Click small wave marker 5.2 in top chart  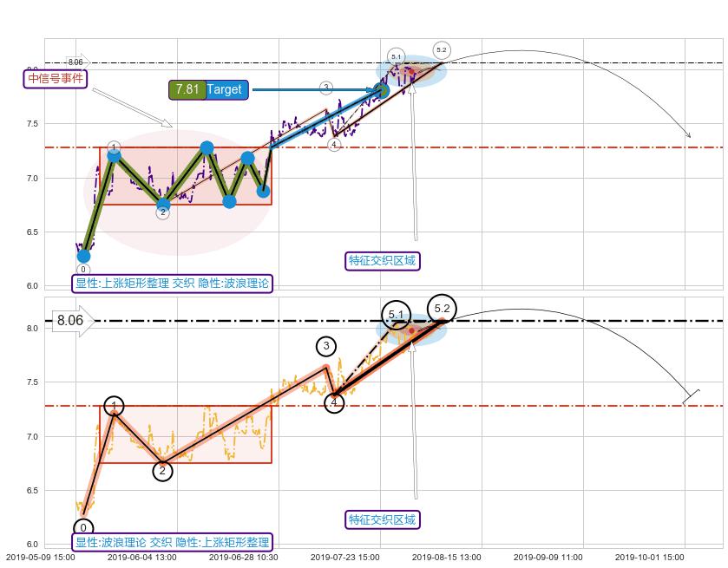click(441, 50)
